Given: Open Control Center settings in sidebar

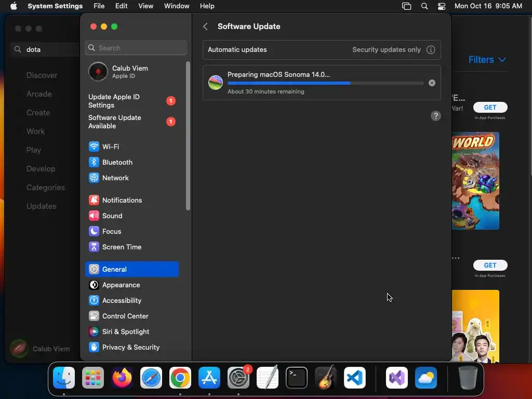Looking at the screenshot, I should click(132, 316).
